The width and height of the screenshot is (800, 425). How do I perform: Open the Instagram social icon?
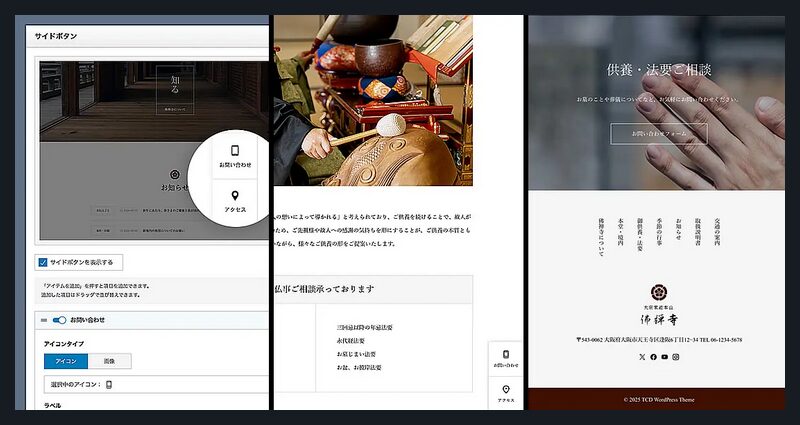[676, 357]
